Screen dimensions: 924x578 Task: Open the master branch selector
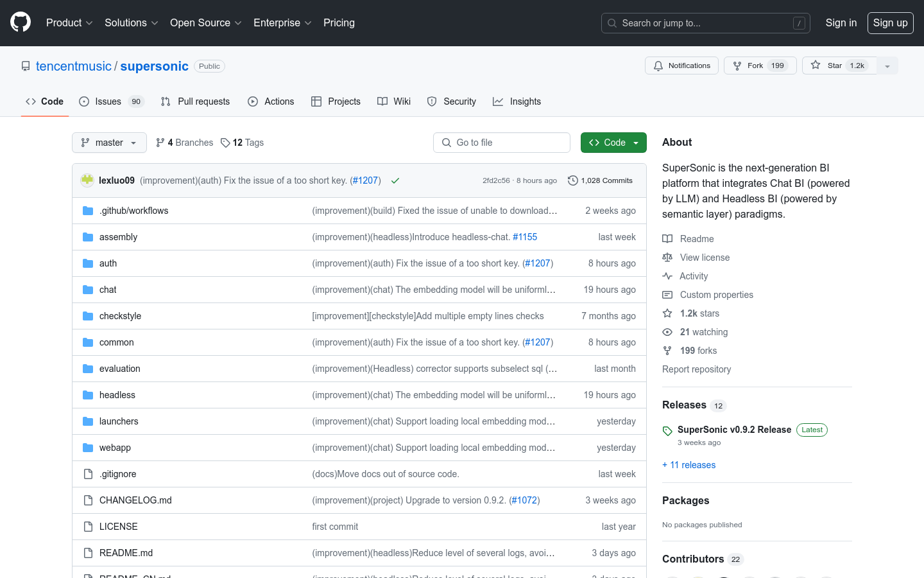tap(109, 143)
